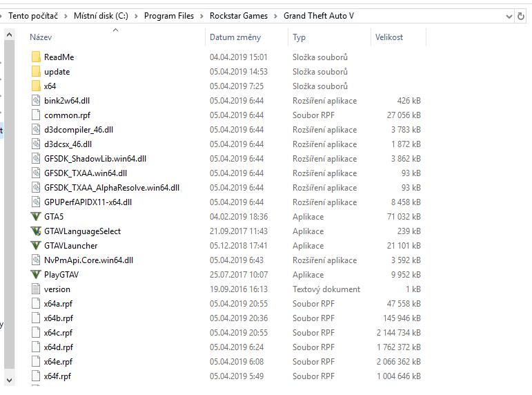
Task: Click the date 21.09.2017 11:43
Action: click(x=239, y=231)
